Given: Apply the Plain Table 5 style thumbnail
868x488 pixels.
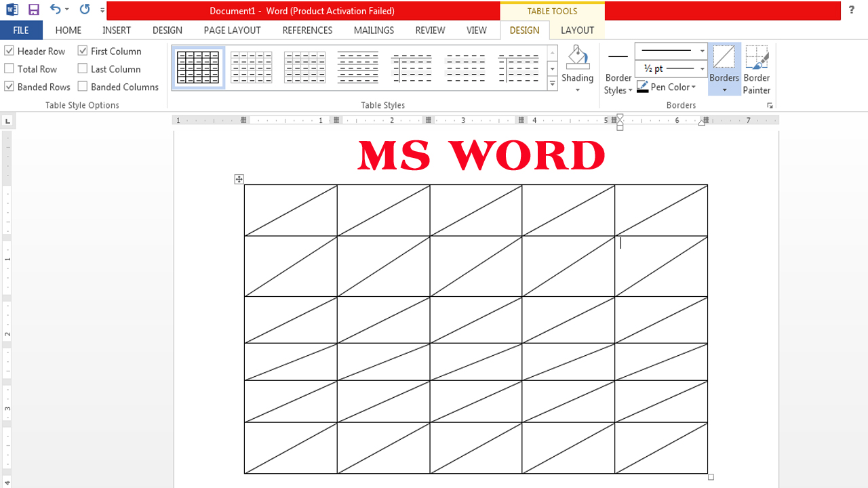Looking at the screenshot, I should (x=519, y=68).
